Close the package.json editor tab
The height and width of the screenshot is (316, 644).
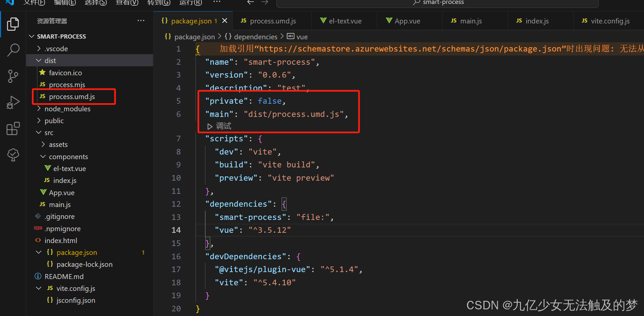click(x=224, y=20)
